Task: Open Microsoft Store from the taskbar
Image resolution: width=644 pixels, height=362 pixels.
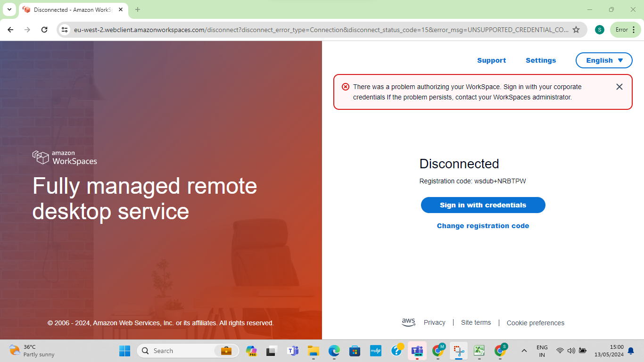Action: point(355,351)
